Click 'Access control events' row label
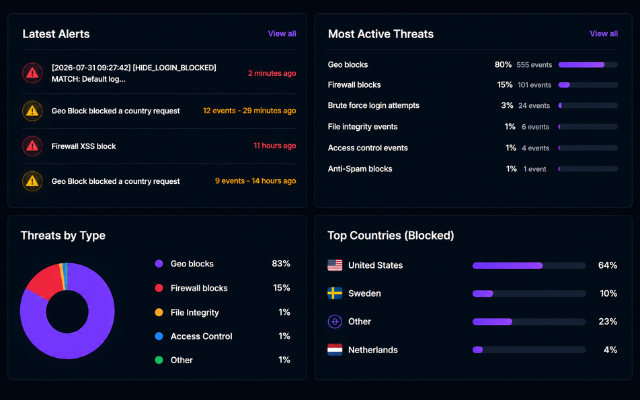Screen dimensions: 640x400 coord(368,148)
